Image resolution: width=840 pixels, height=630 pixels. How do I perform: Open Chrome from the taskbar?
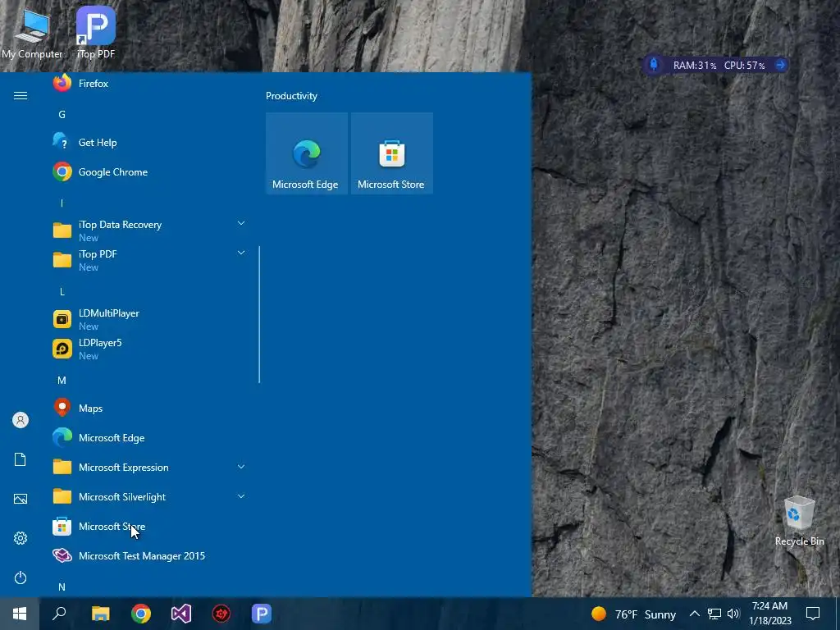141,614
